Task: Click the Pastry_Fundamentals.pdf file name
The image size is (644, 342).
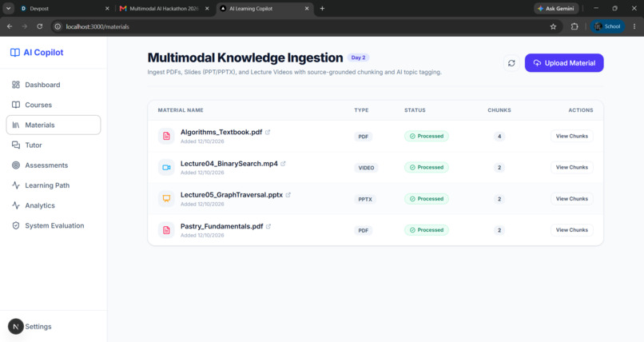Action: (x=222, y=226)
